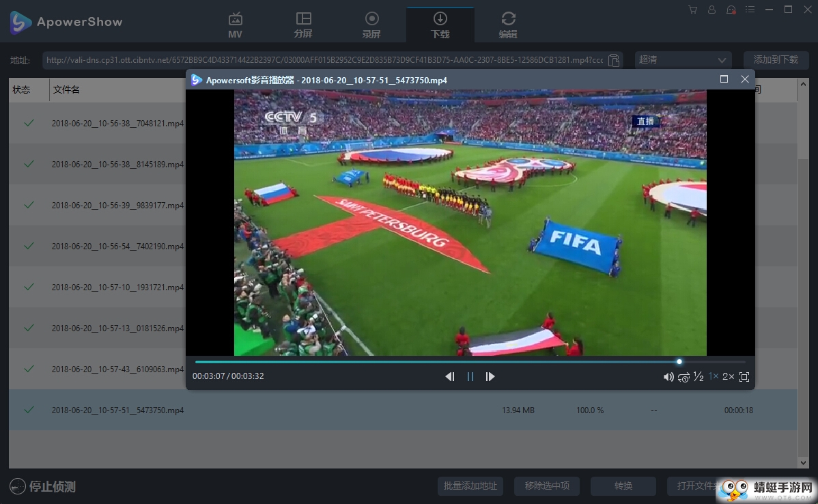Open the MV tab
Screen dimensions: 818x504
pyautogui.click(x=235, y=25)
